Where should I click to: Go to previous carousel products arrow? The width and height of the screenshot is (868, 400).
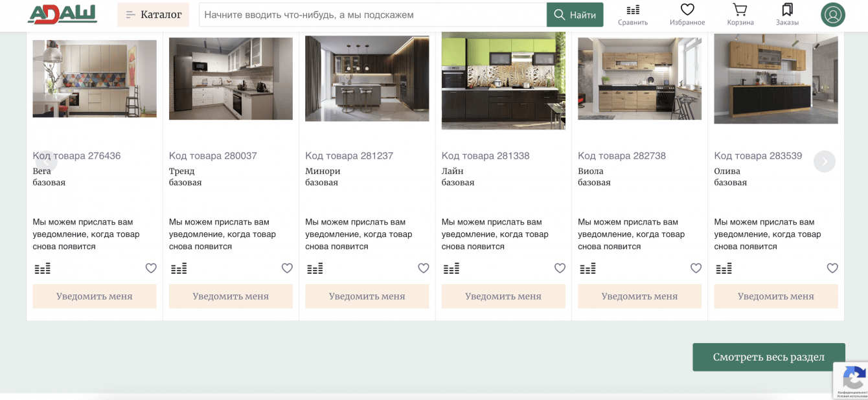47,161
